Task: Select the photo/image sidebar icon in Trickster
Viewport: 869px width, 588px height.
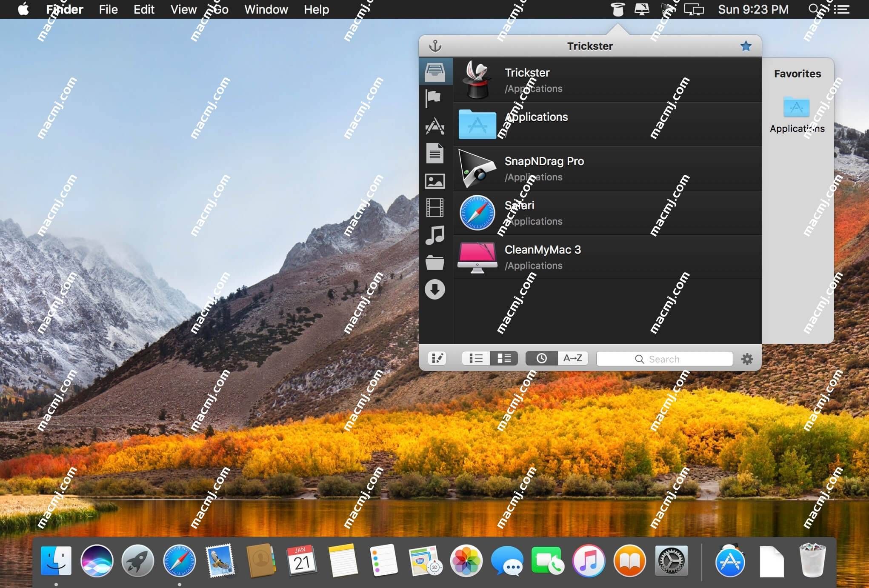Action: [x=434, y=180]
